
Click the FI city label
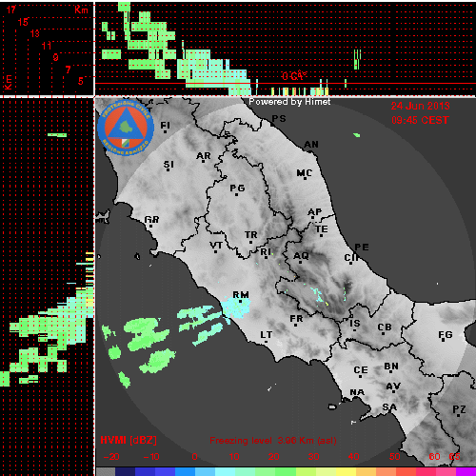tap(165, 126)
